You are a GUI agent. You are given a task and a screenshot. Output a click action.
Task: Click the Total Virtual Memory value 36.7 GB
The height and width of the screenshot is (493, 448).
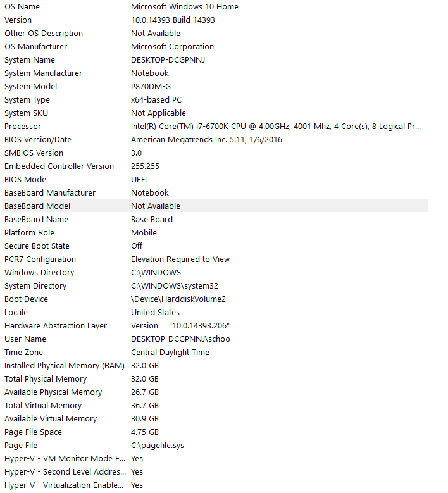click(x=145, y=405)
